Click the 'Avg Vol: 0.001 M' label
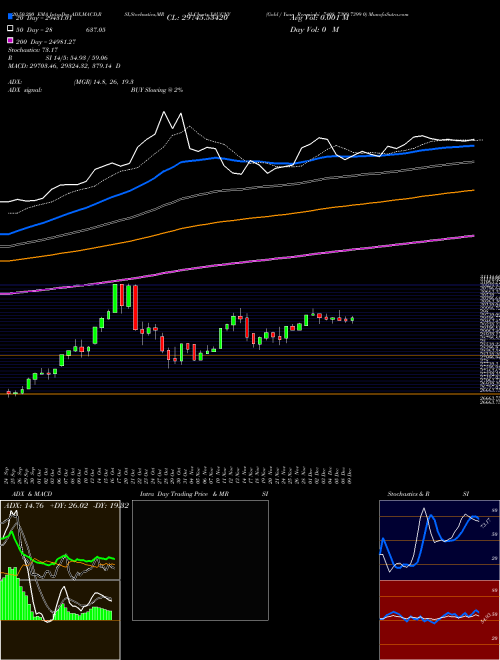This screenshot has height=660, width=500. point(320,18)
